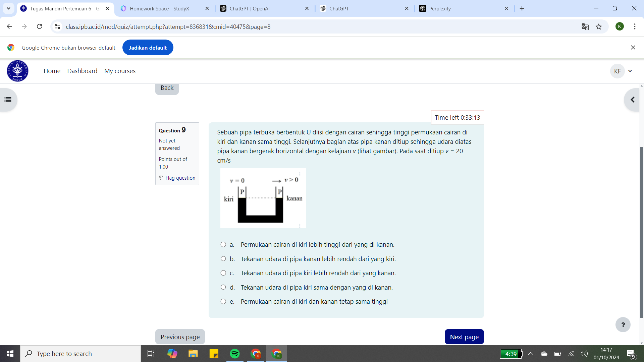Expand the browser profile dropdown K

point(620,26)
